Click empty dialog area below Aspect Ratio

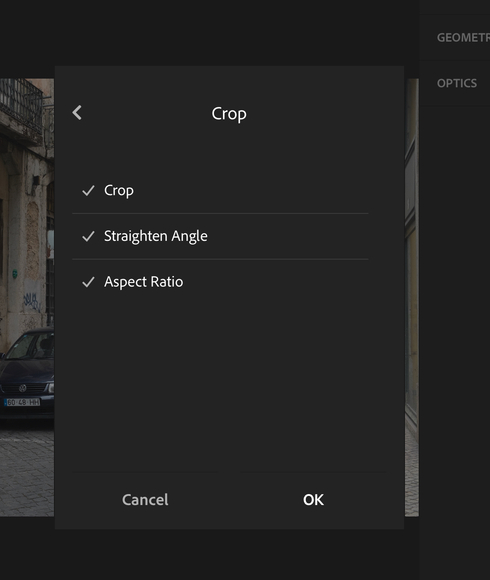click(x=229, y=381)
